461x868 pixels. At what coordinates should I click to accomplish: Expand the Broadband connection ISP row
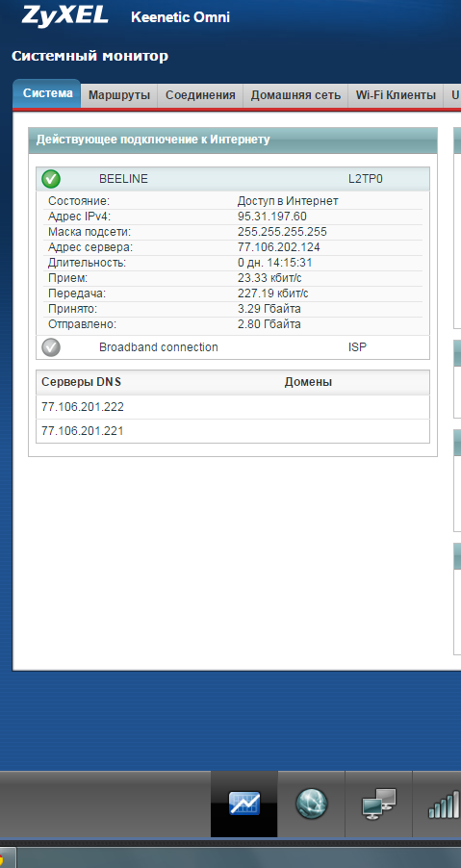233,347
